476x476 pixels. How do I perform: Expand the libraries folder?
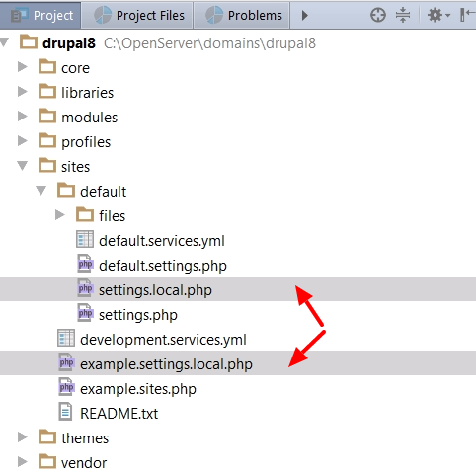coord(22,92)
